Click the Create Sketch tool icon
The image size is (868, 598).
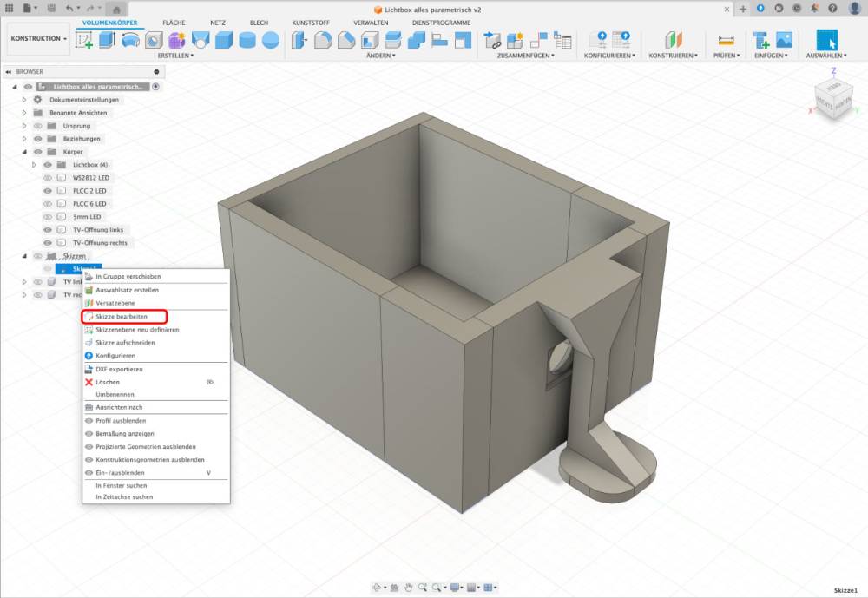click(x=83, y=41)
